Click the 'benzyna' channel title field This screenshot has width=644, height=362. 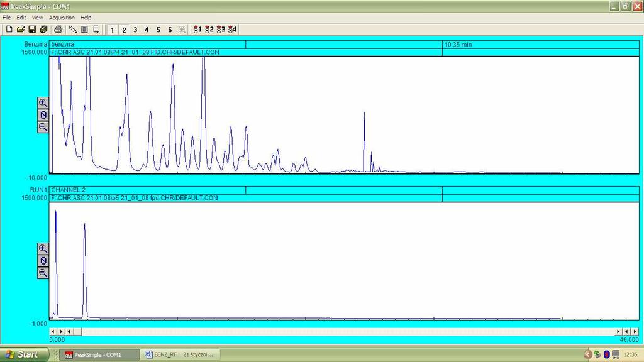147,45
